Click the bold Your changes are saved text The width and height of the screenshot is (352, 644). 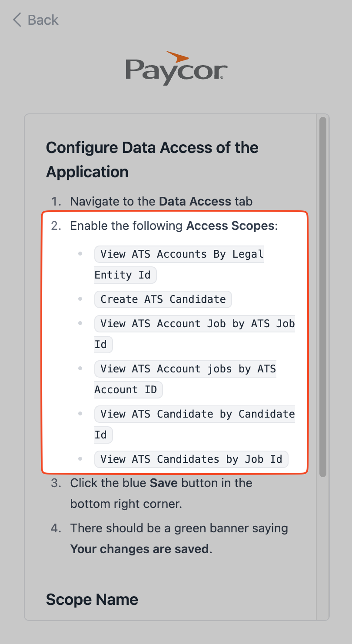click(139, 549)
